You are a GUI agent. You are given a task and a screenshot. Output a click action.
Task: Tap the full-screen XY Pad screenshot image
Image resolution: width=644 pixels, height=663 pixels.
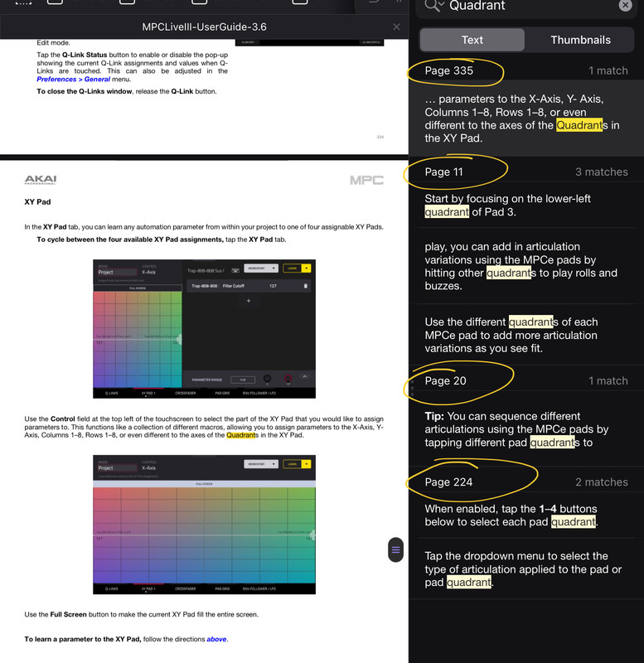click(x=204, y=525)
